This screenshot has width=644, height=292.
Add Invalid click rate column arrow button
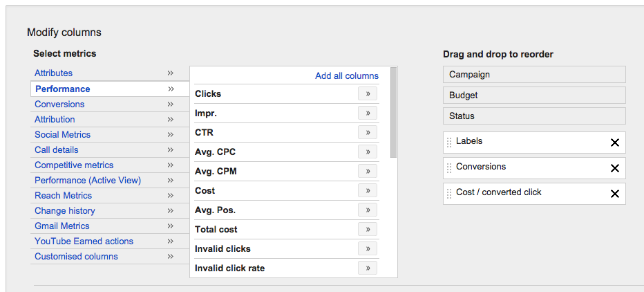368,268
